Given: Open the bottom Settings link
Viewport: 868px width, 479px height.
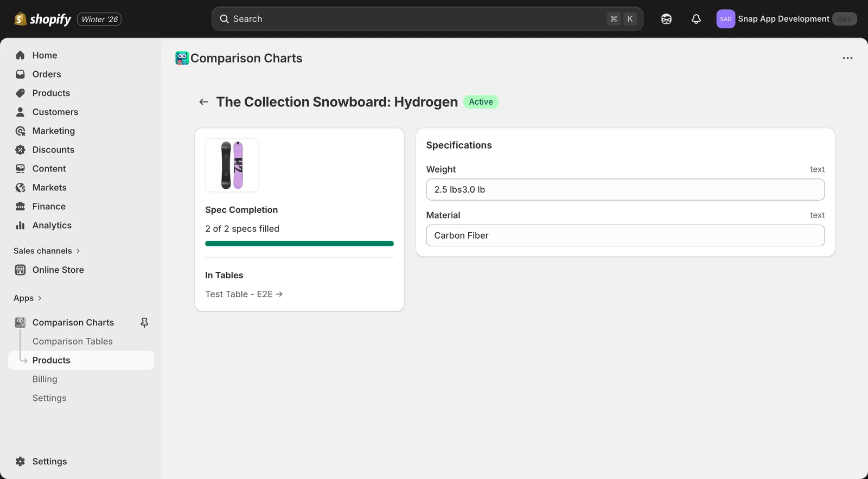Looking at the screenshot, I should pos(49,462).
